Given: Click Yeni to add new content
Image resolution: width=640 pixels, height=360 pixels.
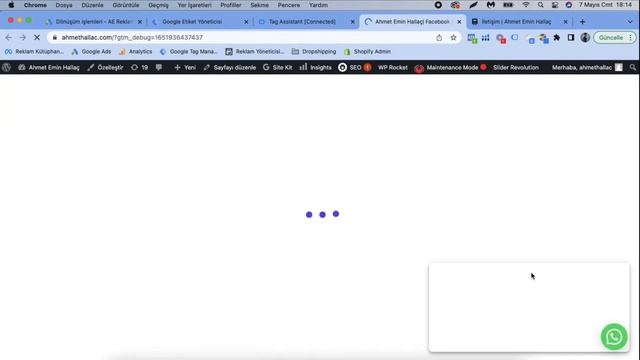Looking at the screenshot, I should pos(185,68).
